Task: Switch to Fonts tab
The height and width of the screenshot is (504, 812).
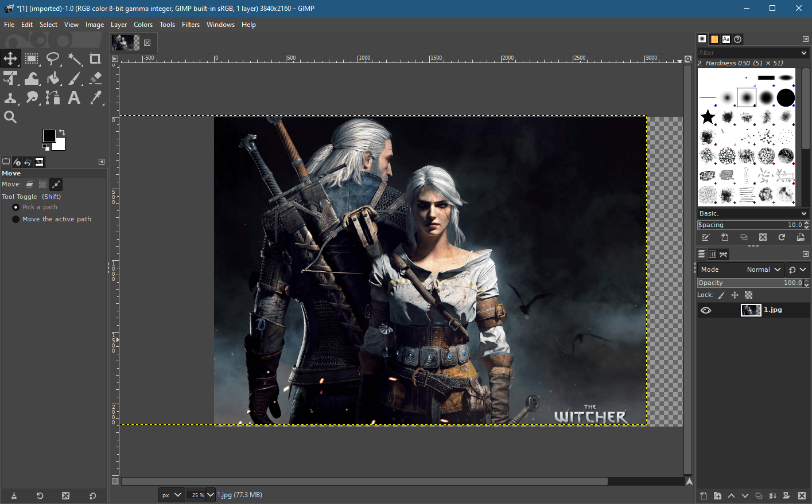Action: tap(726, 39)
